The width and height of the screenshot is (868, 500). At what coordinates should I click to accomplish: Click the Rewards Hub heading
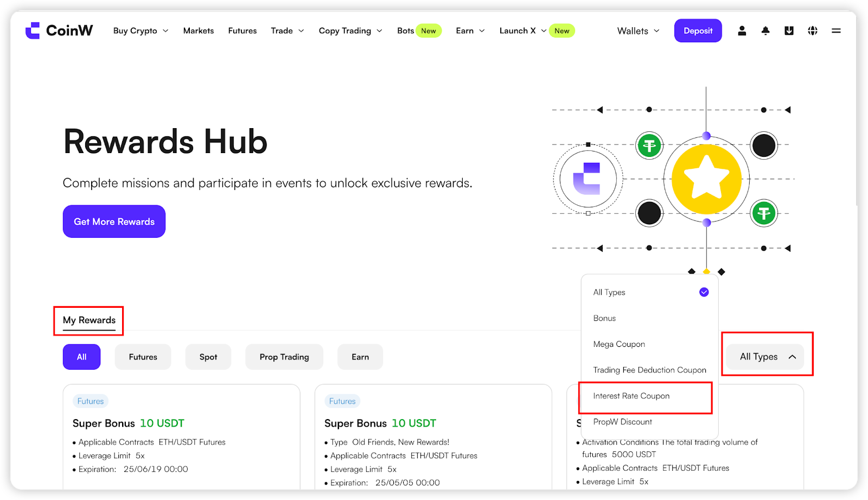pyautogui.click(x=165, y=142)
